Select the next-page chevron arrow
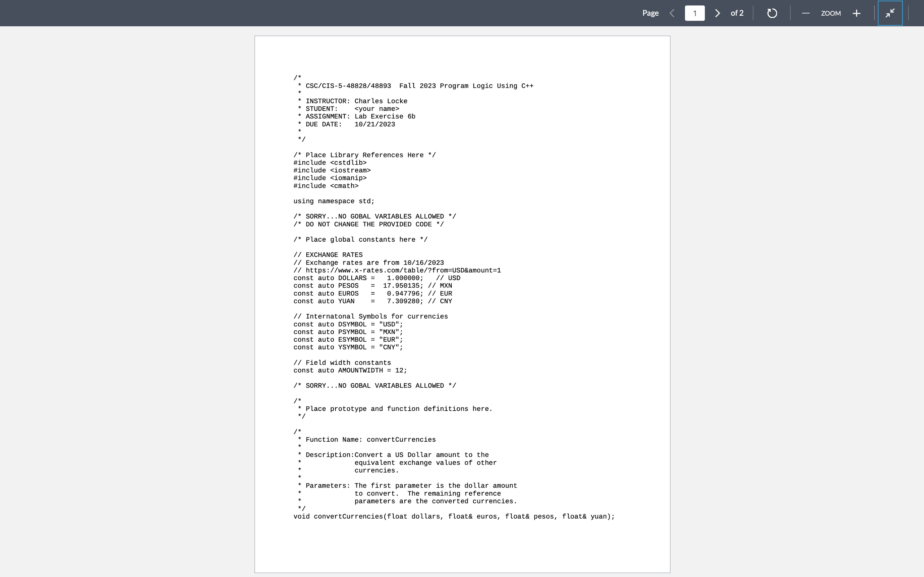This screenshot has width=924, height=577. tap(717, 13)
